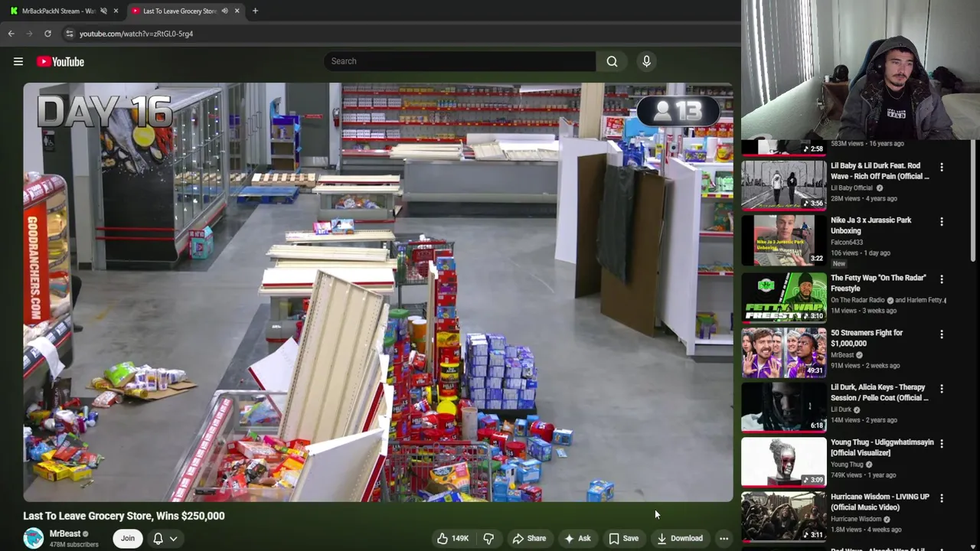Switch to MrBackPackN Stream tab
This screenshot has height=551, width=980.
[x=58, y=11]
